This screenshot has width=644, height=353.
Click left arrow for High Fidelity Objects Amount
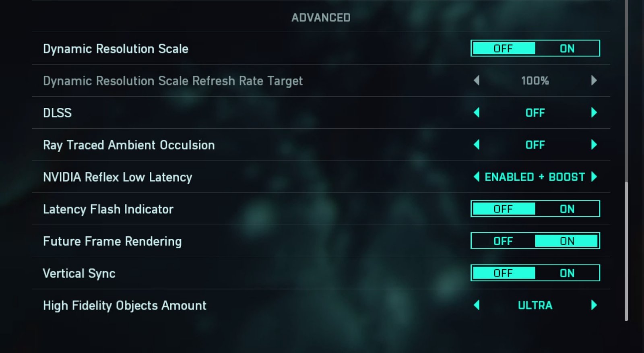tap(477, 305)
